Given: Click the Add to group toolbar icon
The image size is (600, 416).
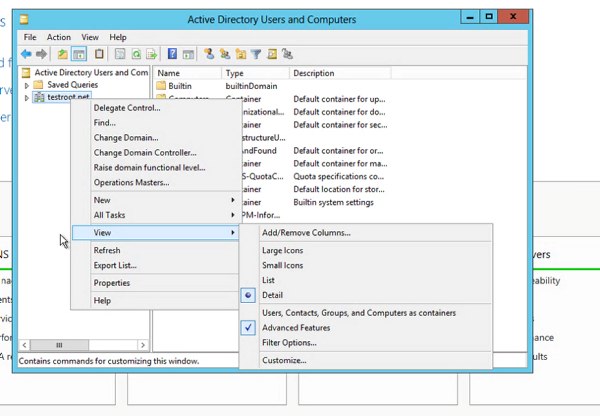Looking at the screenshot, I should point(287,54).
